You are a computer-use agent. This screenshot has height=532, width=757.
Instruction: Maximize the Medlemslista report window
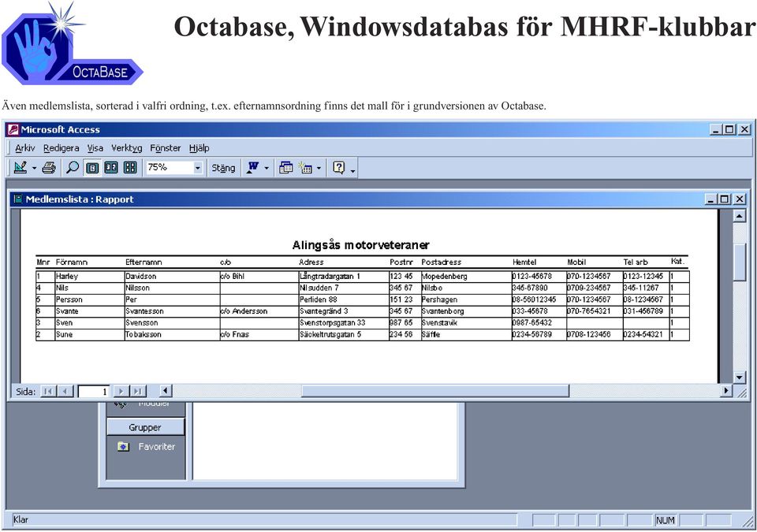pyautogui.click(x=724, y=199)
